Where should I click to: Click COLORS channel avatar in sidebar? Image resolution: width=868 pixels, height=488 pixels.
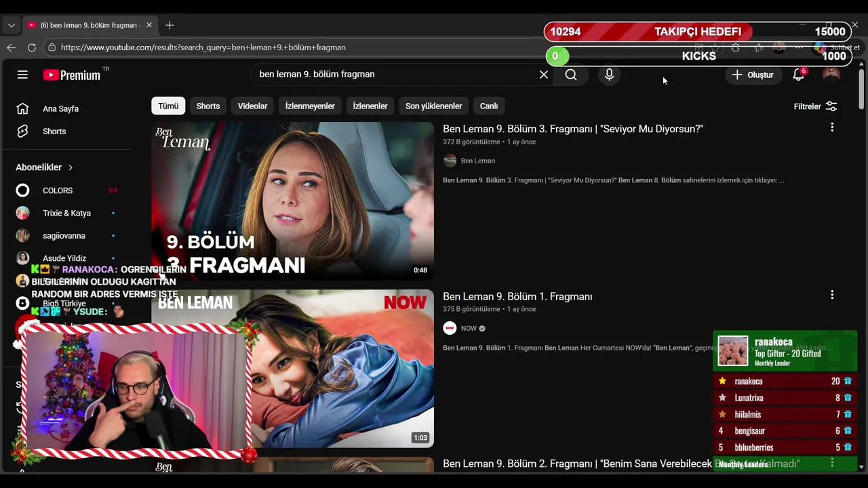[22, 190]
